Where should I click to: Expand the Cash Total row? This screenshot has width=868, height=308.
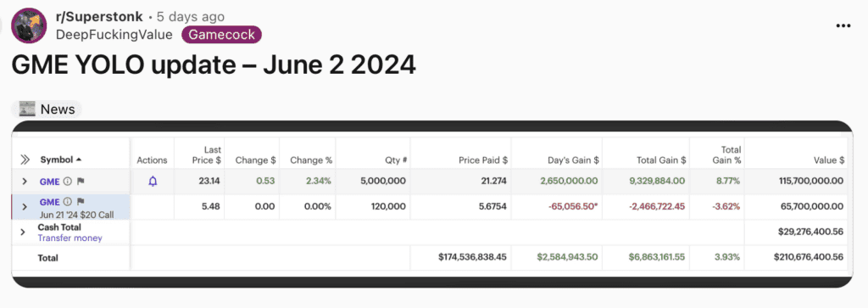point(23,232)
